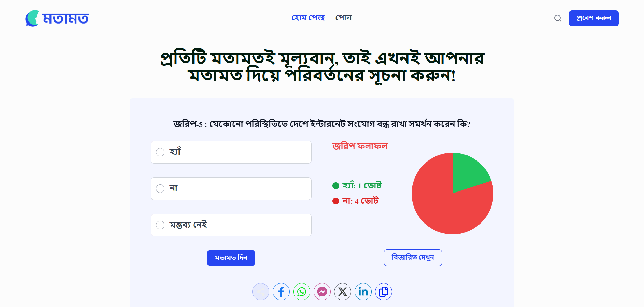Click the search magnifier icon

(558, 18)
